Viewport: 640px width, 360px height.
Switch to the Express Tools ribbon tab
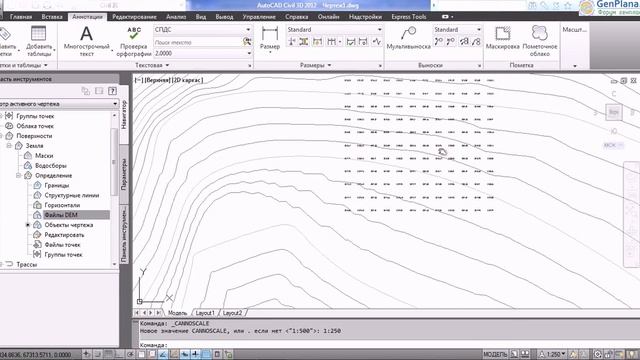point(409,17)
